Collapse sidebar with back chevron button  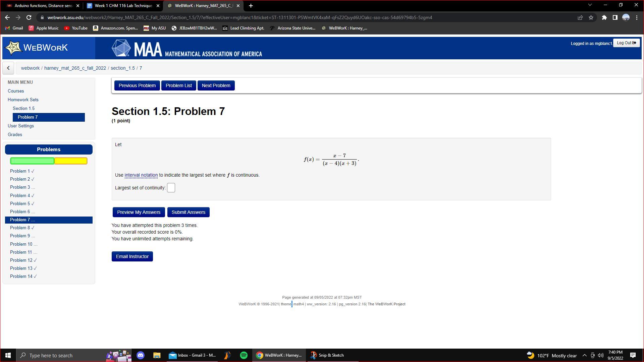(x=8, y=68)
